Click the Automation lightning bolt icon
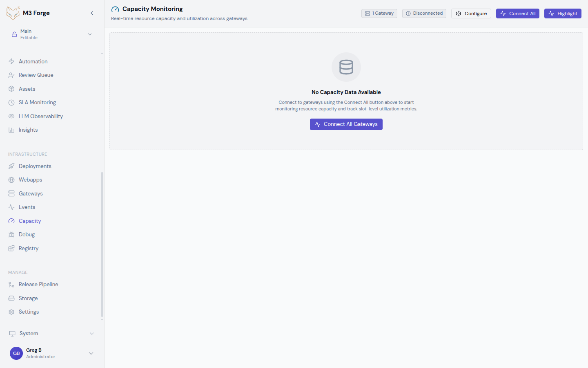This screenshot has height=368, width=588. (11, 61)
